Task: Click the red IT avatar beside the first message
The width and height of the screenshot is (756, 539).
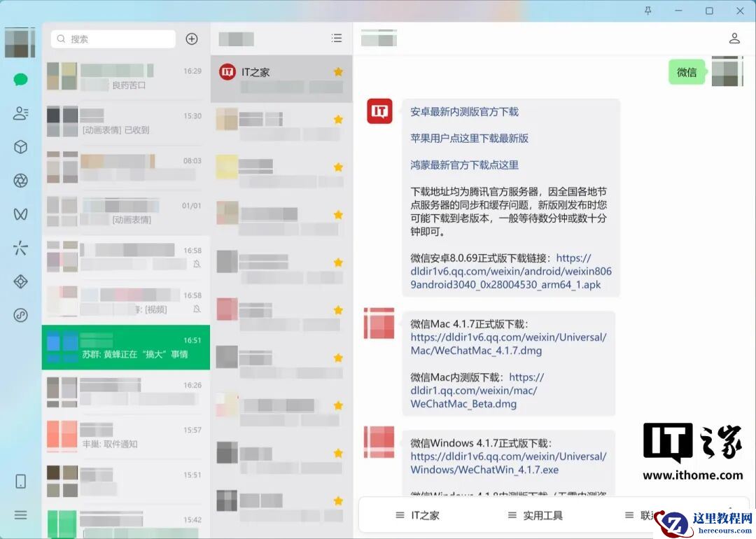Action: 379,111
